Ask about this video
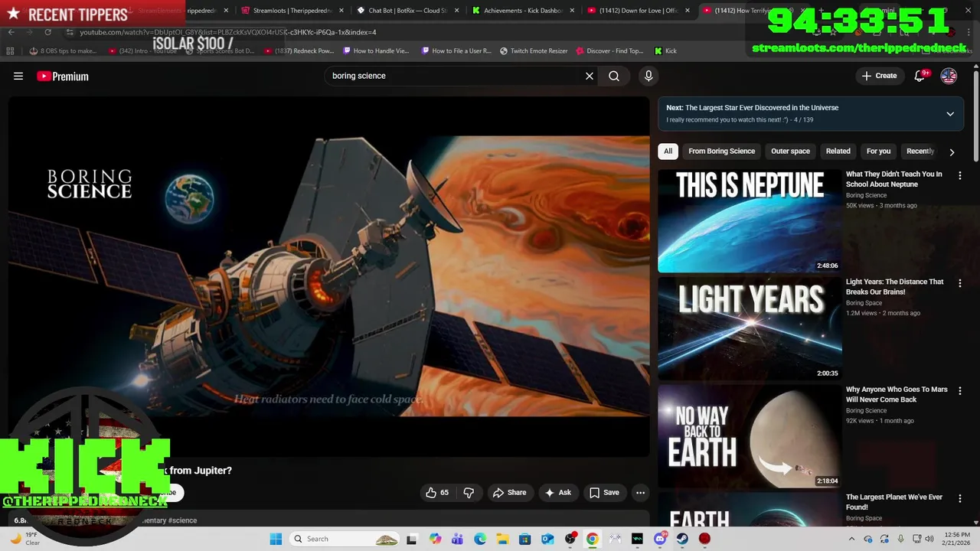This screenshot has width=980, height=551. [x=558, y=493]
